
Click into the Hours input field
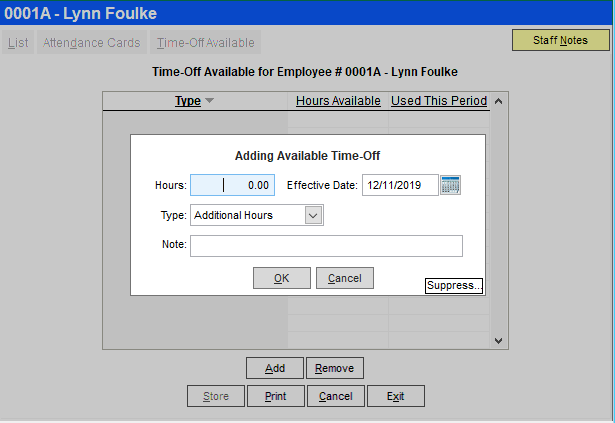pos(232,185)
